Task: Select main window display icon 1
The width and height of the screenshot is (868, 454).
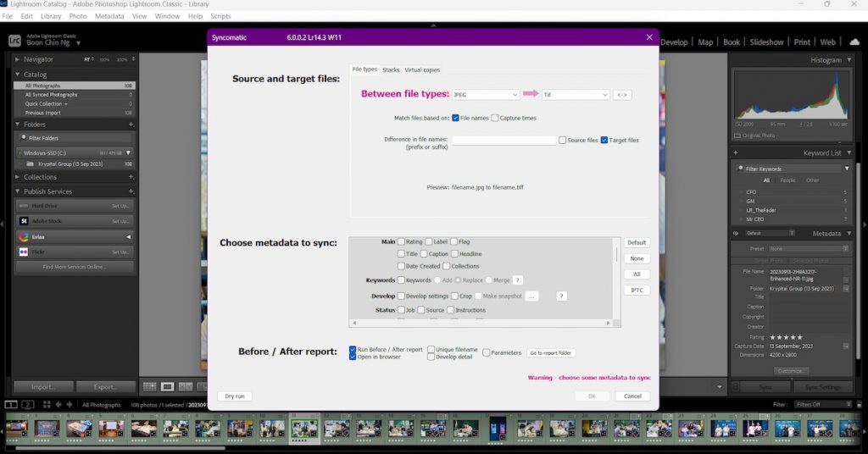Action: pos(11,405)
